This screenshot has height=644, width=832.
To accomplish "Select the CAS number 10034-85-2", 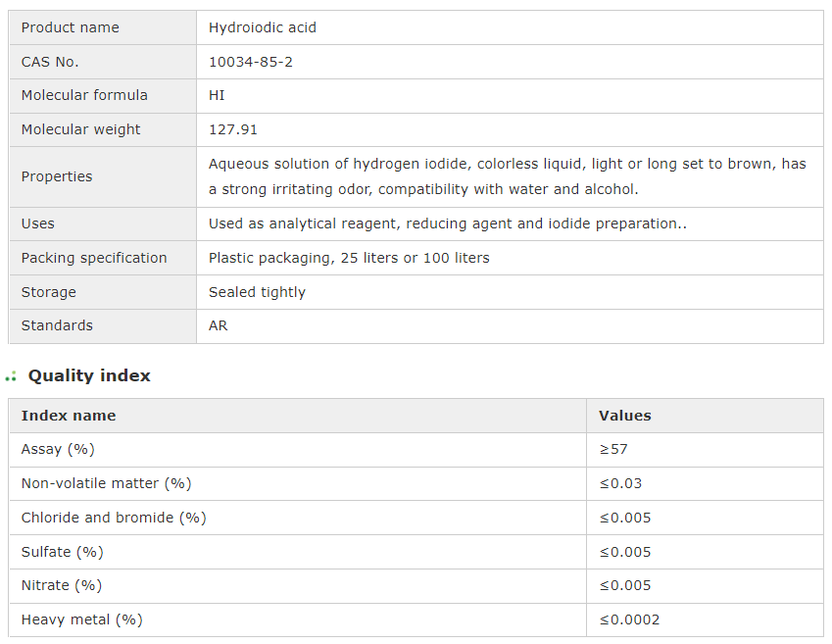I will 251,62.
